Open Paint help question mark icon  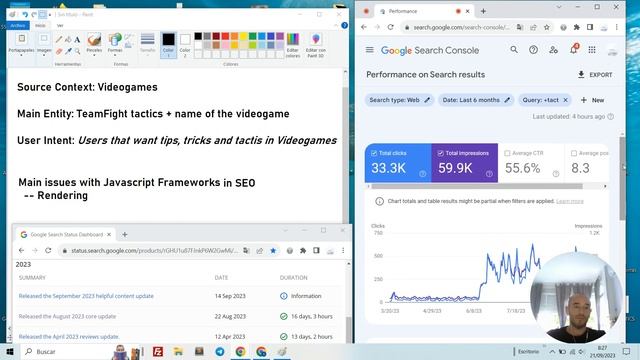click(344, 25)
